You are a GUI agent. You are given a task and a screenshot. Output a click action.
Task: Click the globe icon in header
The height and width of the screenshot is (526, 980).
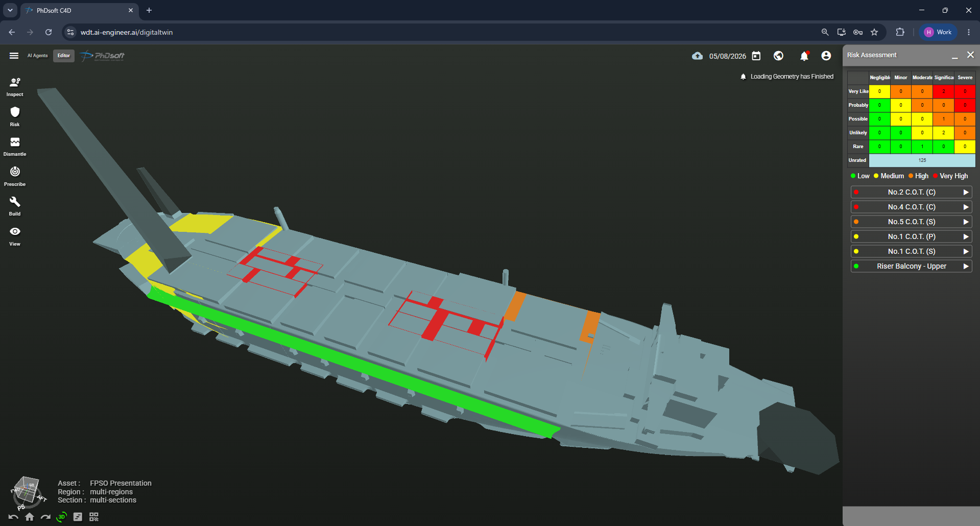pos(778,56)
